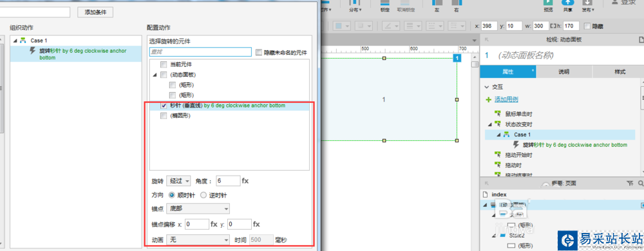The height and width of the screenshot is (251, 644).
Task: Open fx editor for 锚点偏移 y
Action: pyautogui.click(x=257, y=225)
